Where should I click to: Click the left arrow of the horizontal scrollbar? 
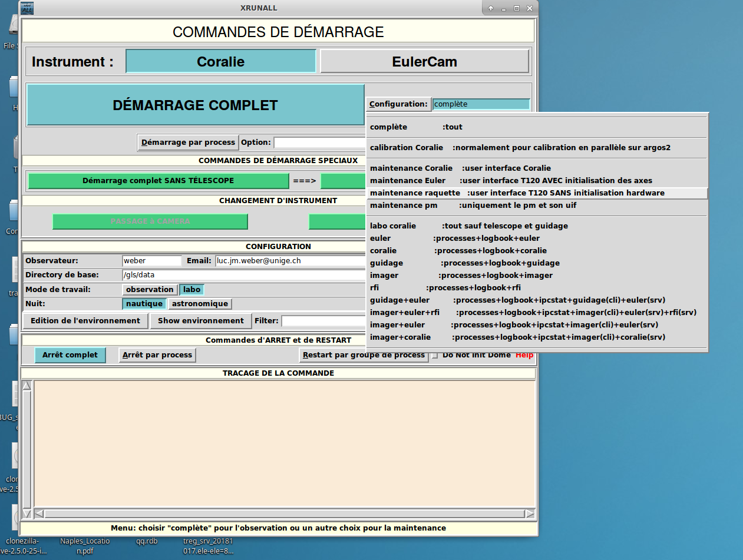pyautogui.click(x=39, y=513)
